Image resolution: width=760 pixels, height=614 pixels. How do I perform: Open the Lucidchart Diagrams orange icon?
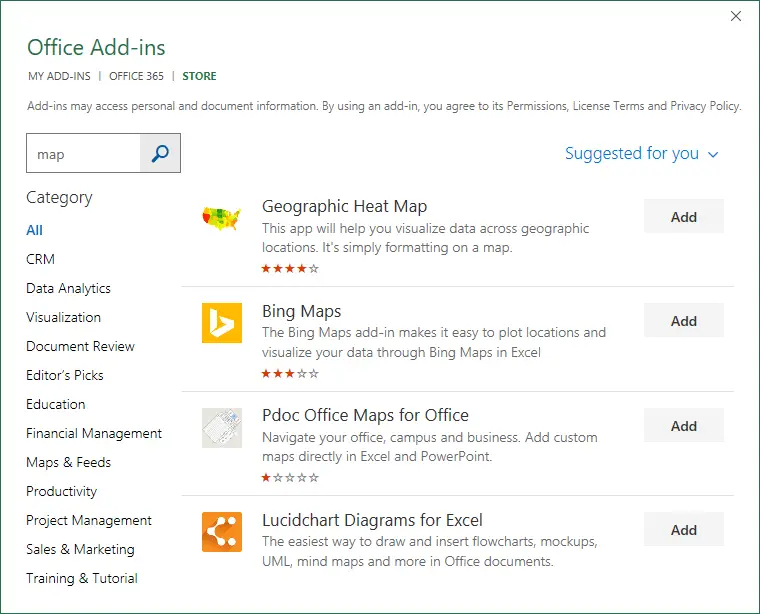coord(222,532)
